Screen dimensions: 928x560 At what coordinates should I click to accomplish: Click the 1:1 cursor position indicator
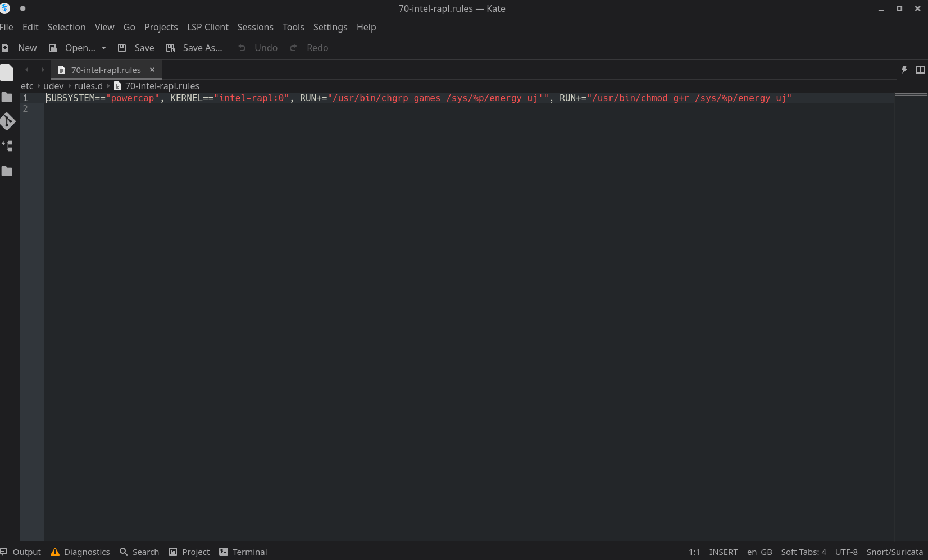pyautogui.click(x=694, y=552)
